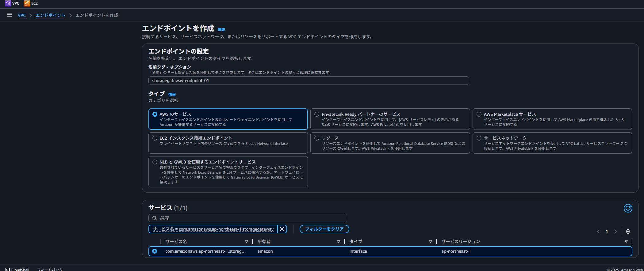Open 情報 link beside page title
The height and width of the screenshot is (271, 644).
click(221, 30)
